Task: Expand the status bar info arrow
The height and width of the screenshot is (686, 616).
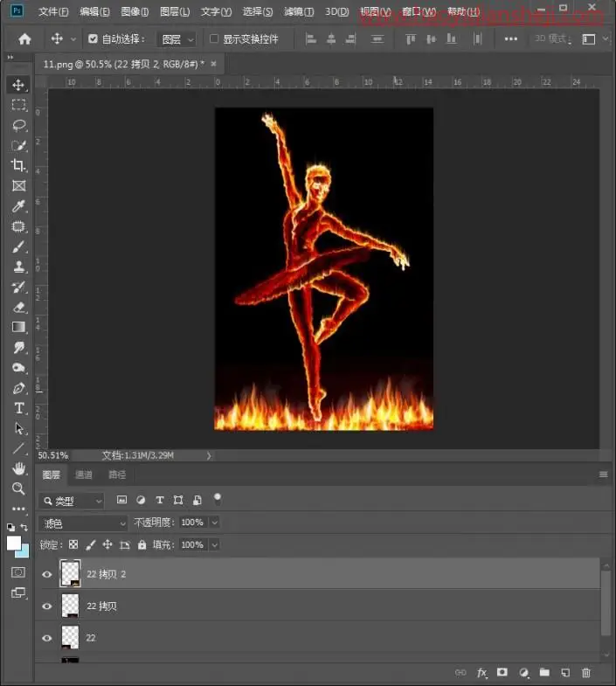Action: 209,456
